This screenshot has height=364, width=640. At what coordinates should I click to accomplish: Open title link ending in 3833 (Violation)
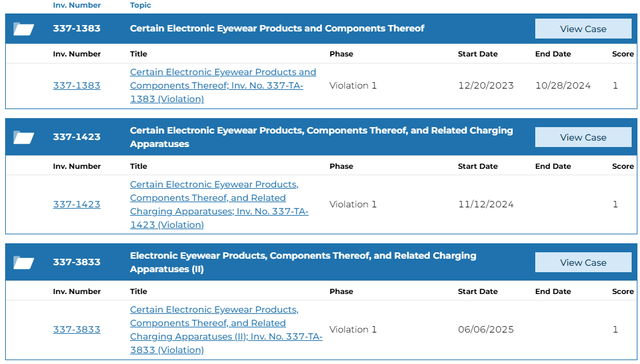click(x=226, y=330)
